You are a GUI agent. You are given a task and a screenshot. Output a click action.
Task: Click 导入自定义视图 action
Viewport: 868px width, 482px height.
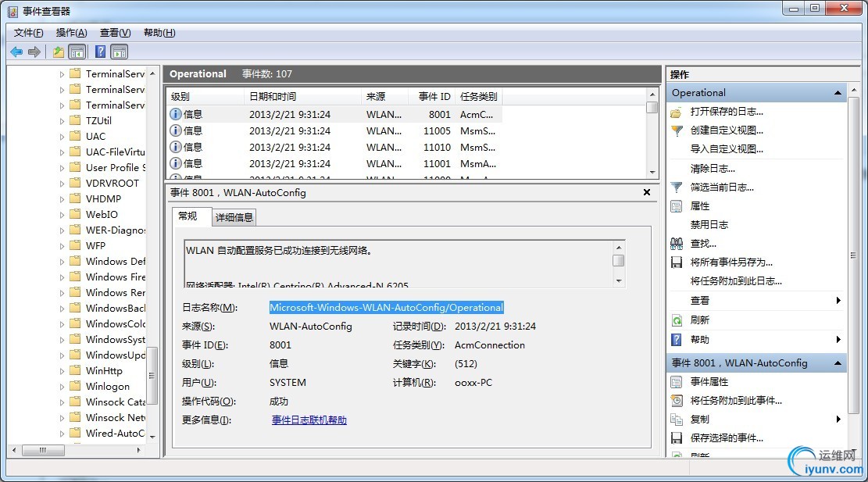tap(727, 149)
